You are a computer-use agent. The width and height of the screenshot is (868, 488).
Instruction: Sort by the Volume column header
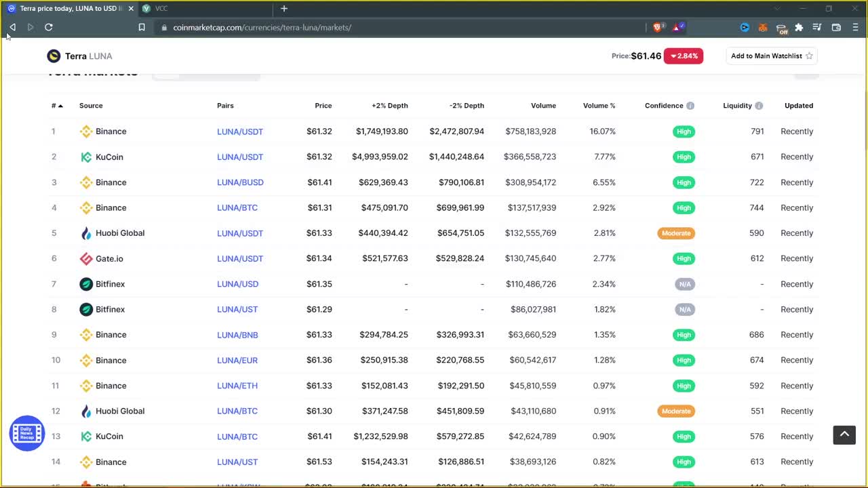pyautogui.click(x=543, y=106)
